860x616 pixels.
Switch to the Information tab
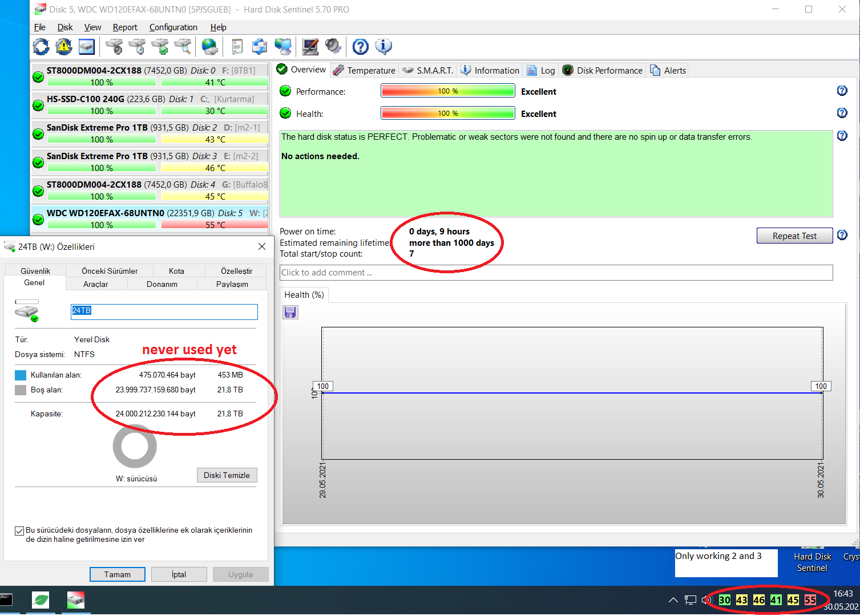click(x=490, y=70)
